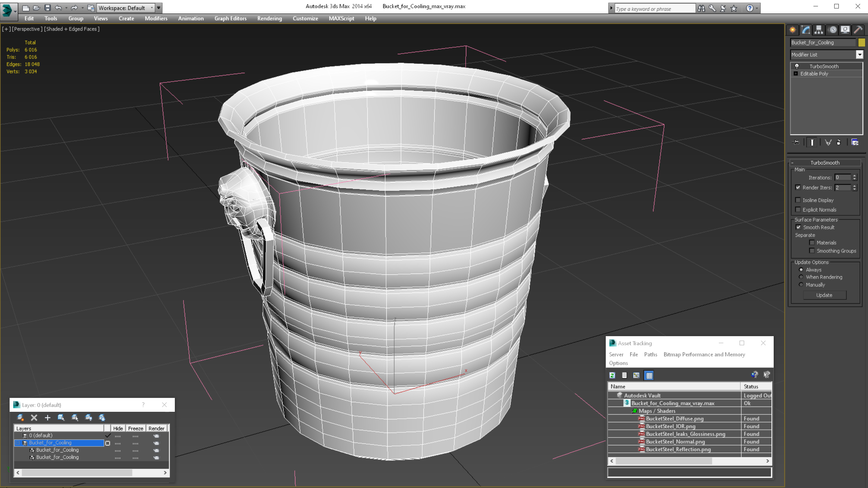The image size is (868, 488).
Task: Click Make Unique icon in modifier stack
Action: click(828, 142)
